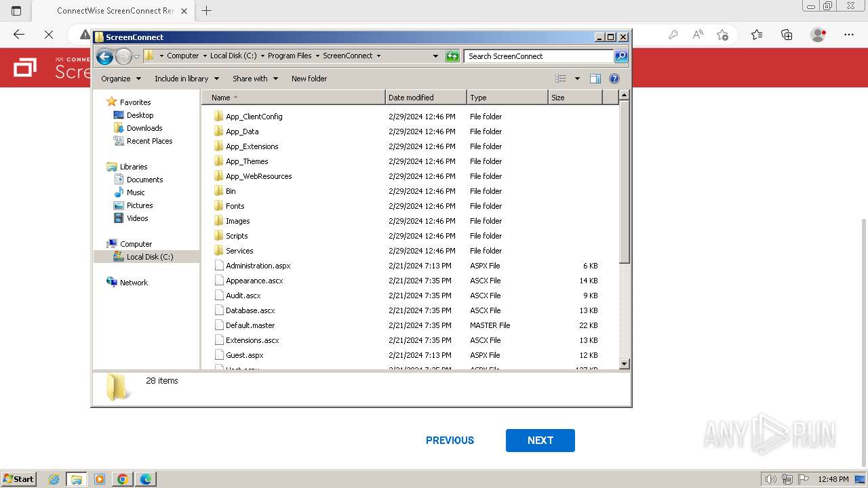
Task: Select the Appearance.ascx file
Action: point(254,281)
